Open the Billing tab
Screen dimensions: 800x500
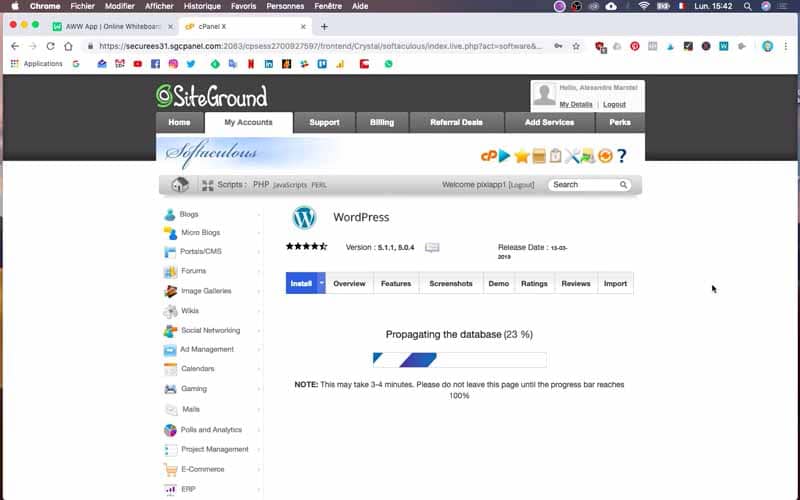point(382,122)
